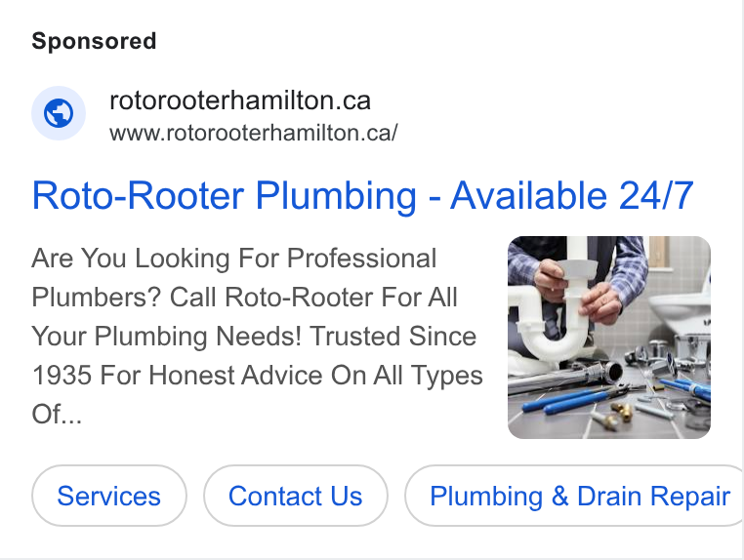Open the Plumbing & Drain Repair chip
744x560 pixels.
574,496
